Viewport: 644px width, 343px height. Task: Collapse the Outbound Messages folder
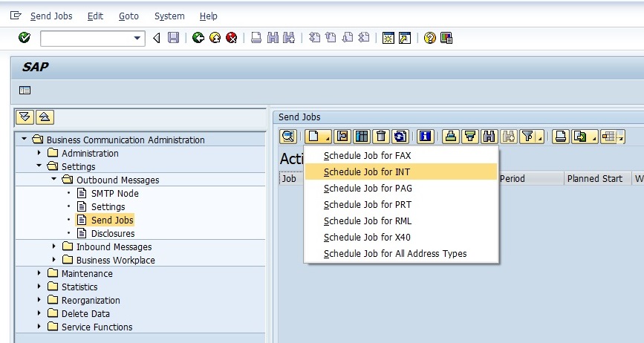point(53,180)
